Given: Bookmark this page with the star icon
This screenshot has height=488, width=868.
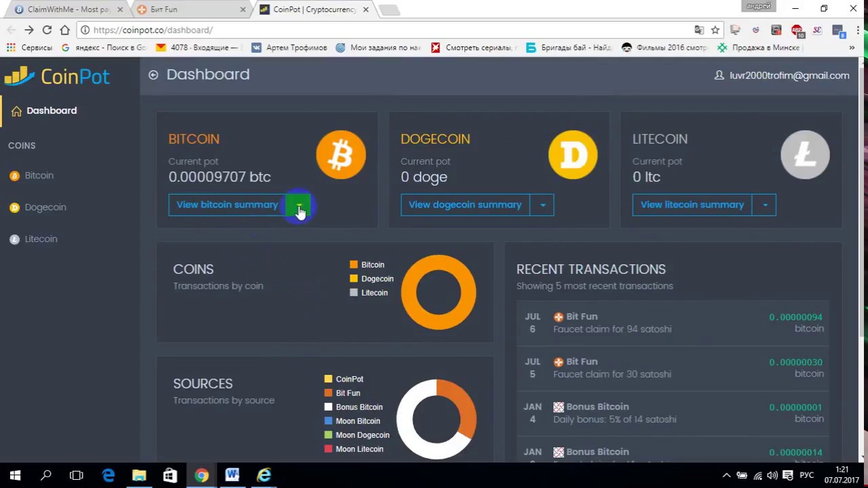Looking at the screenshot, I should (715, 30).
